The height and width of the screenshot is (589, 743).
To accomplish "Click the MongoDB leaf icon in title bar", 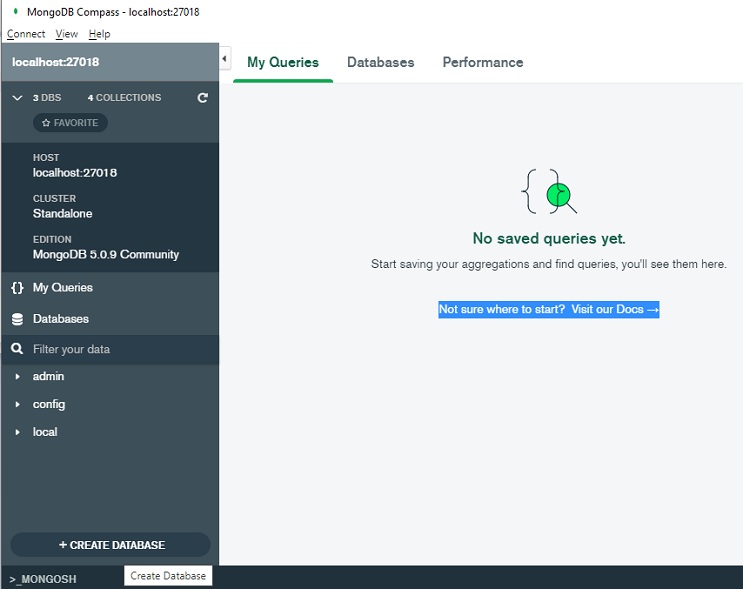I will click(15, 11).
